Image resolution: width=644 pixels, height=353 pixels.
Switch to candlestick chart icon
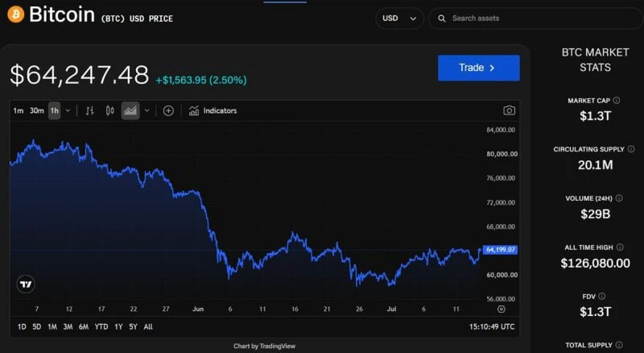[x=109, y=110]
